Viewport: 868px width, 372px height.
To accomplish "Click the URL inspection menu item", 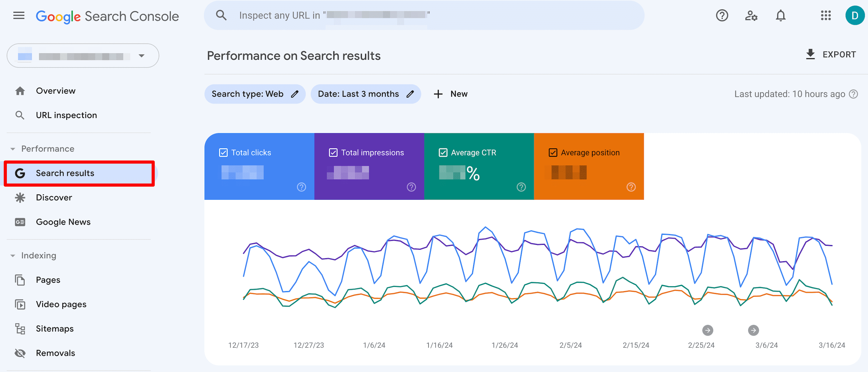I will (66, 115).
